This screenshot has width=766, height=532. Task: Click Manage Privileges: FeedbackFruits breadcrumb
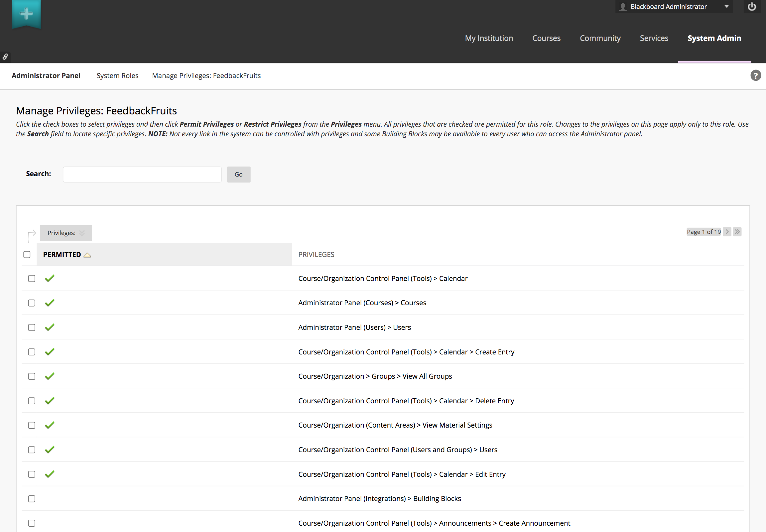click(206, 76)
